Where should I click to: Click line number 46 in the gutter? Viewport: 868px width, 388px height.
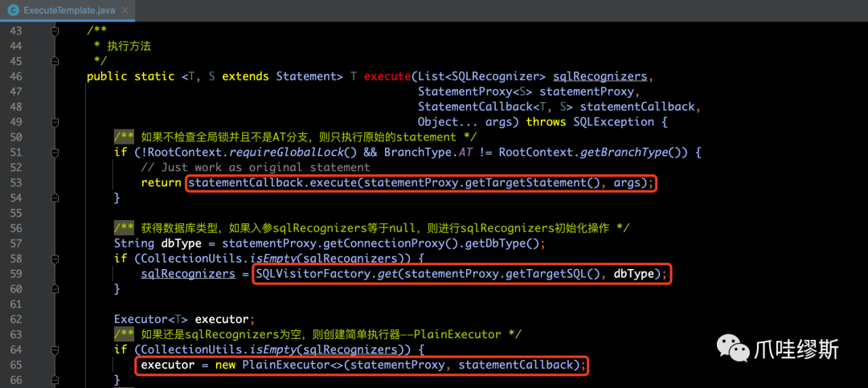coord(16,76)
